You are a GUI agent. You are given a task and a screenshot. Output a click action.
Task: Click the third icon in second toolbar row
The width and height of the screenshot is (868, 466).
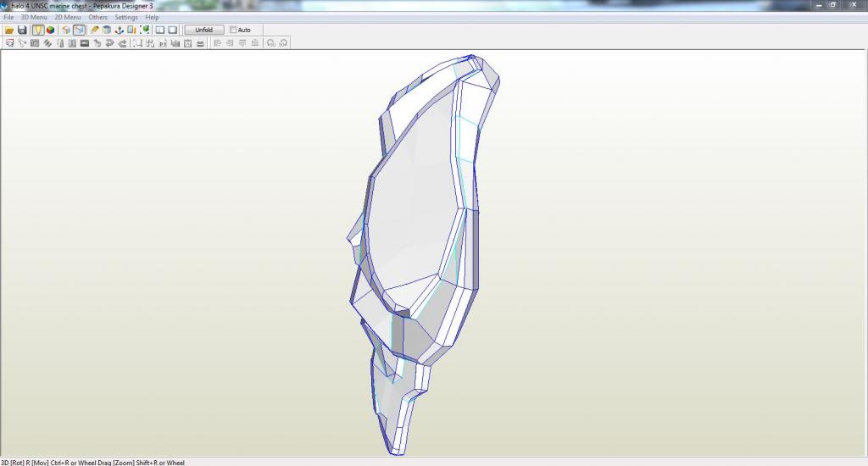(34, 43)
